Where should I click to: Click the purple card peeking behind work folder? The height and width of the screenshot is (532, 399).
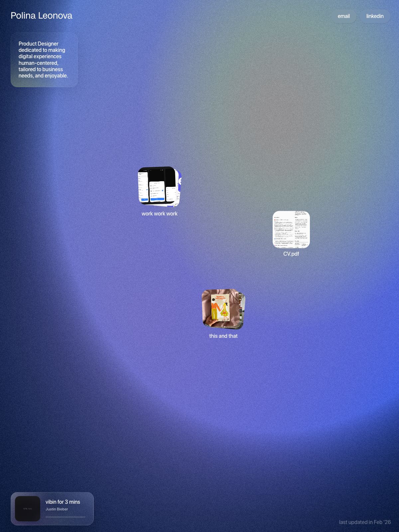[x=180, y=181]
